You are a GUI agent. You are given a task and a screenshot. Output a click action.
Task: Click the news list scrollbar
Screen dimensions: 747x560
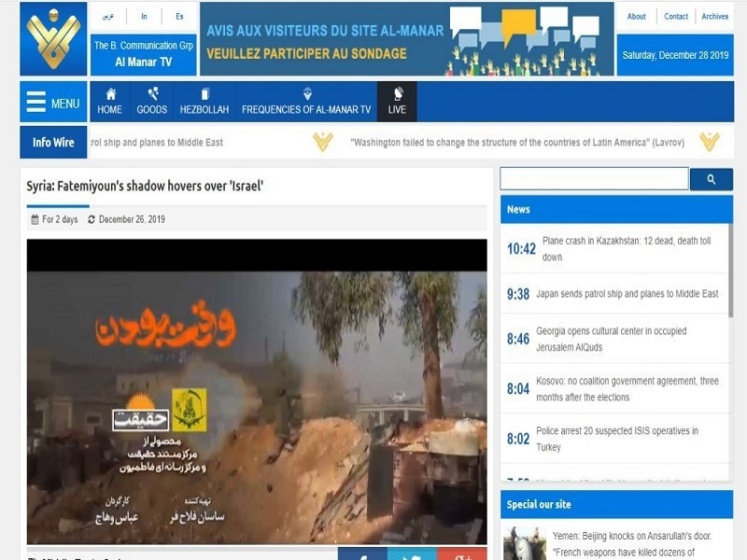(x=731, y=270)
